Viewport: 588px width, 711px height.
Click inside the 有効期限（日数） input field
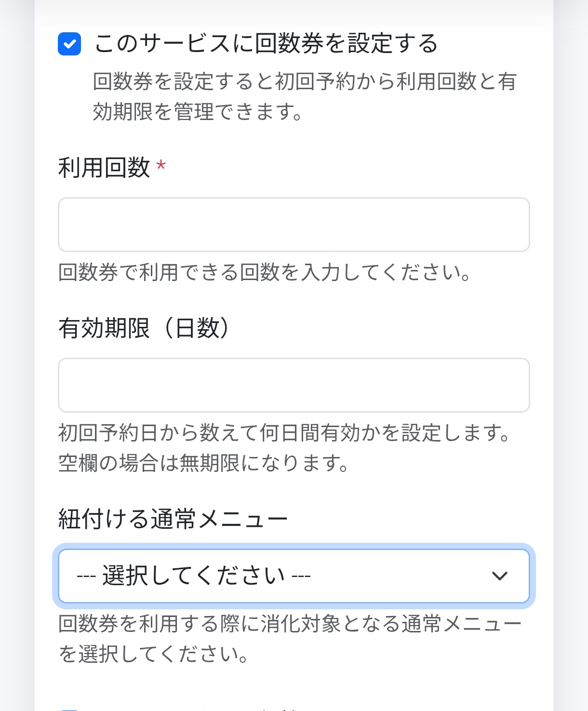click(294, 385)
